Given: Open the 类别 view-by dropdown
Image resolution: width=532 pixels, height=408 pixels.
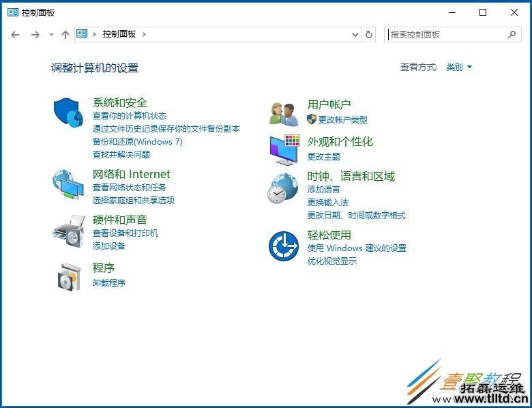Looking at the screenshot, I should [x=459, y=68].
